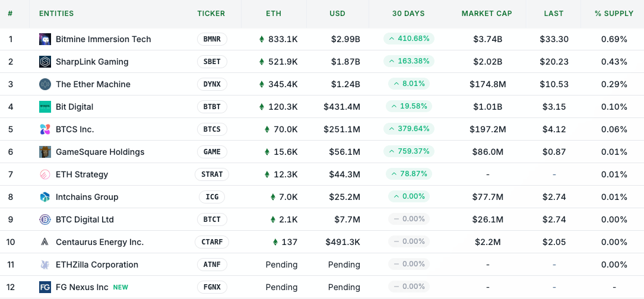The height and width of the screenshot is (299, 644).
Task: Open the DYNX ticker badge
Action: 212,85
